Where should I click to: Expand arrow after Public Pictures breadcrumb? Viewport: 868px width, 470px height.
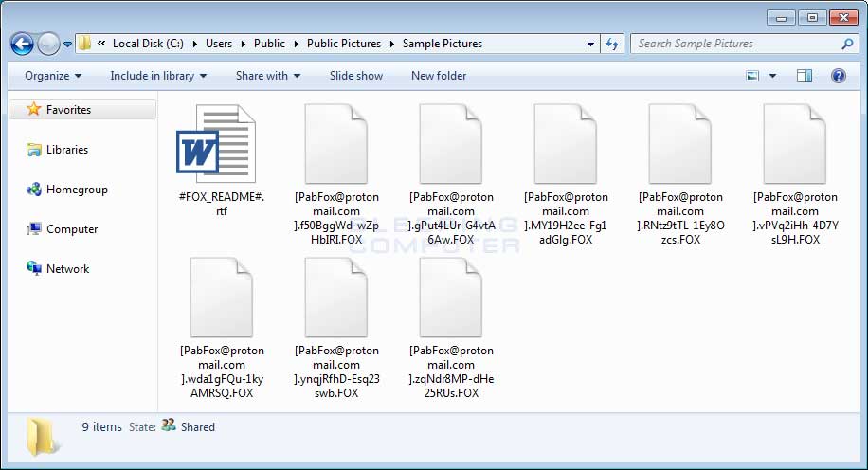click(x=392, y=44)
